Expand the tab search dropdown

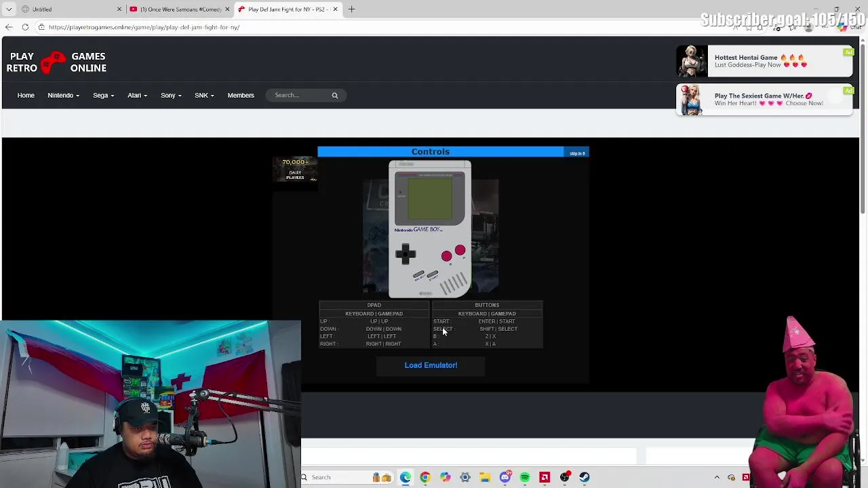9,9
